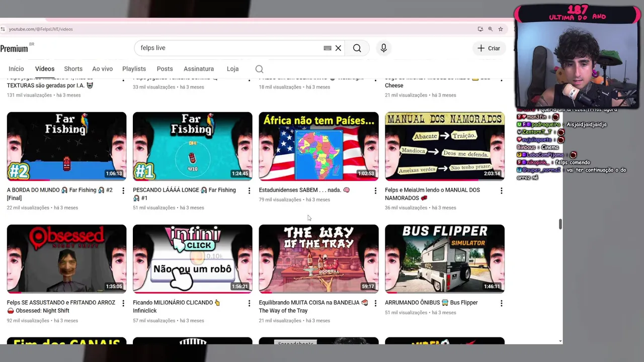Image resolution: width=644 pixels, height=362 pixels.
Task: Go to the Início tab
Action: pyautogui.click(x=16, y=69)
